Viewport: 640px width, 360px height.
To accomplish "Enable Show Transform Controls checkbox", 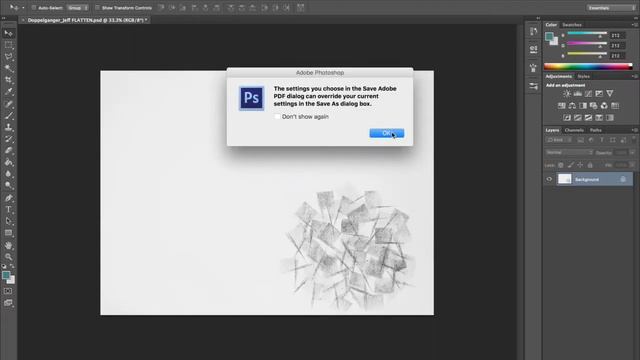I will (97, 8).
